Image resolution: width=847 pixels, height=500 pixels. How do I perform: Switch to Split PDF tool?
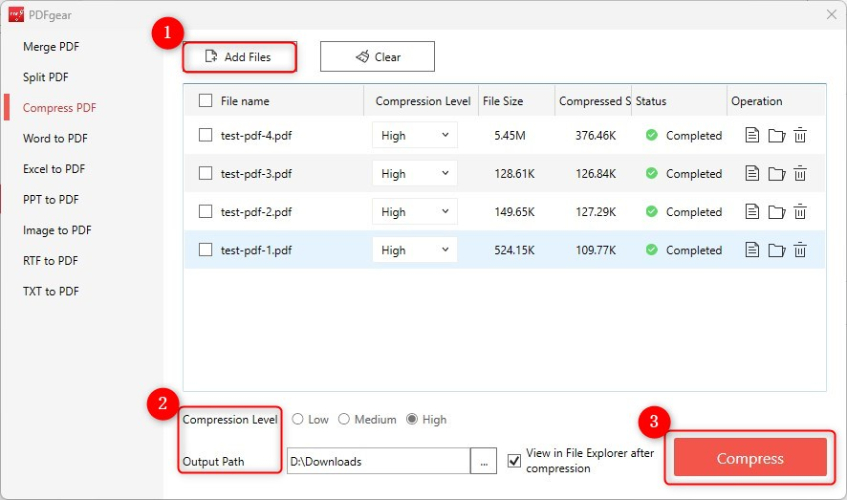coord(46,77)
